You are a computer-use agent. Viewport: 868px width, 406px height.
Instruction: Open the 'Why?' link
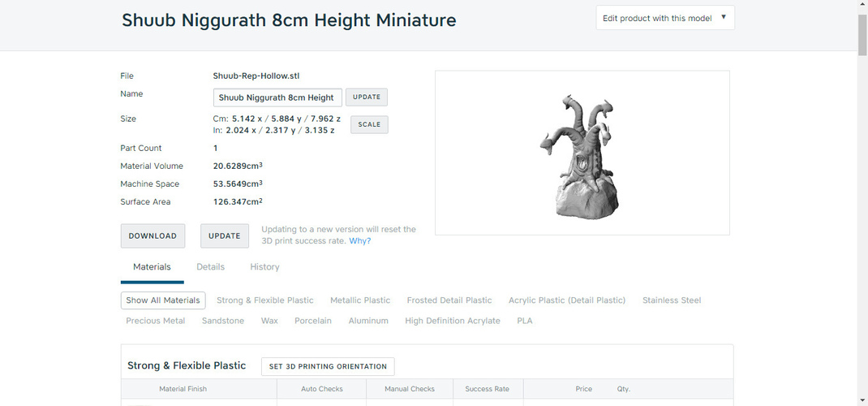click(360, 241)
